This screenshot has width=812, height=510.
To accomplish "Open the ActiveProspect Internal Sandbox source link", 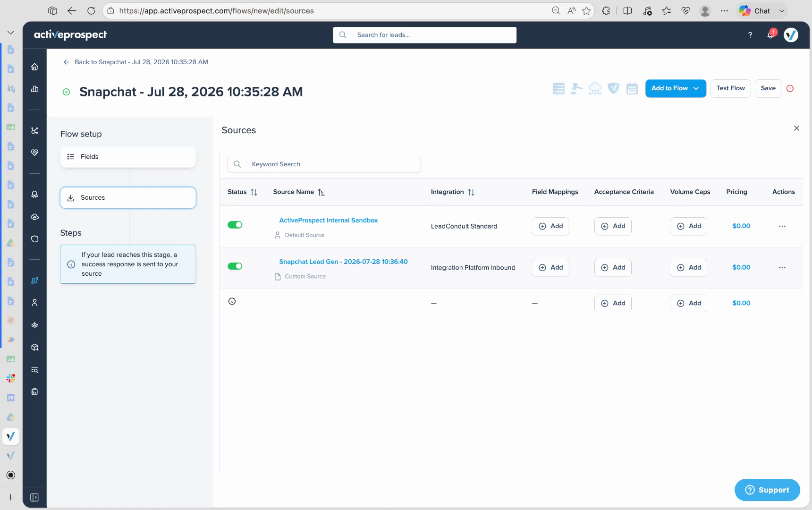I will tap(328, 220).
